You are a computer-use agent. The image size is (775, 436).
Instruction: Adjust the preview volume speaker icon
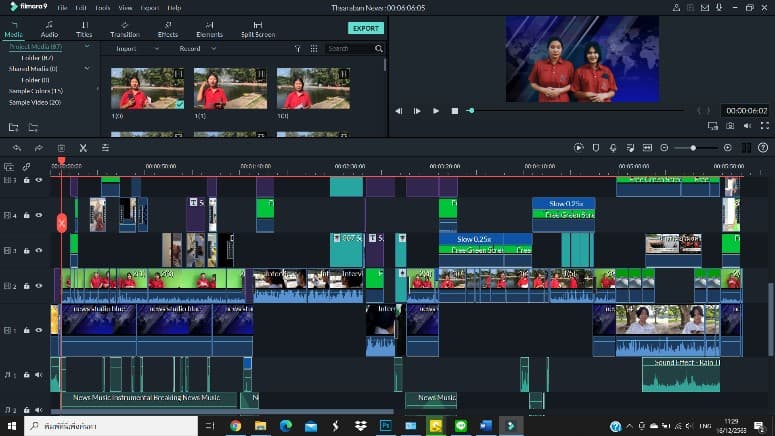click(747, 126)
